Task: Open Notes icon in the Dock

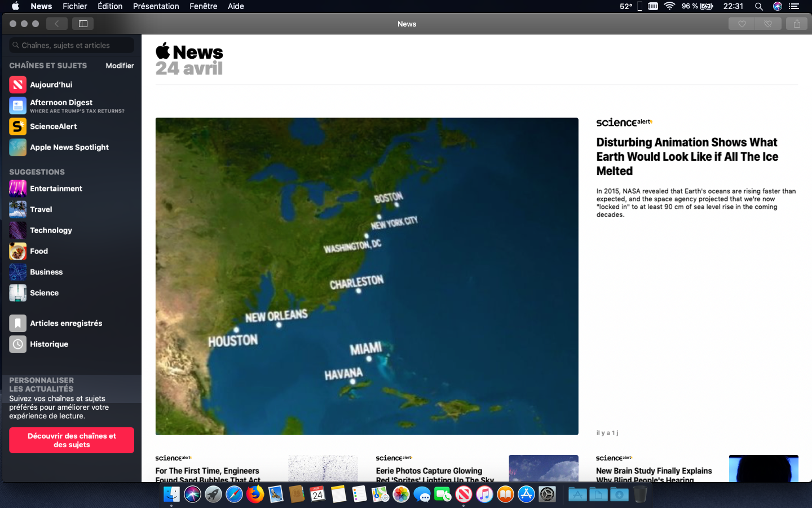Action: pos(338,494)
